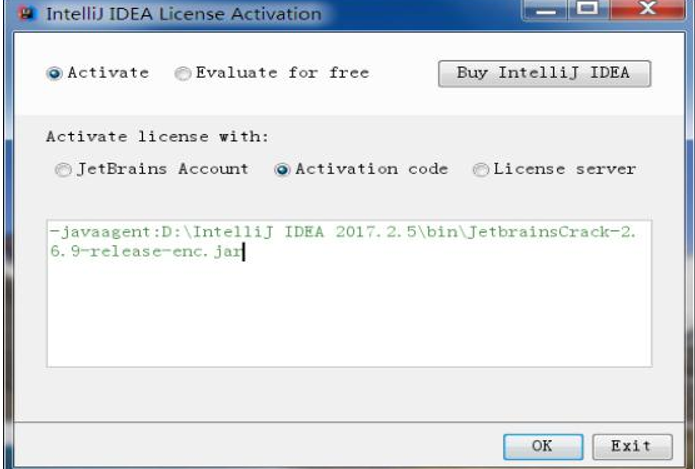The image size is (695, 469).
Task: Click the first line of the -javaagent text
Action: click(340, 232)
